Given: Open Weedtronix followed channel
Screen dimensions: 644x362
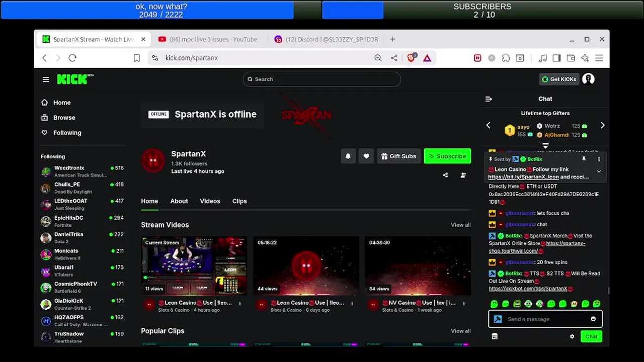Looking at the screenshot, I should (82, 171).
